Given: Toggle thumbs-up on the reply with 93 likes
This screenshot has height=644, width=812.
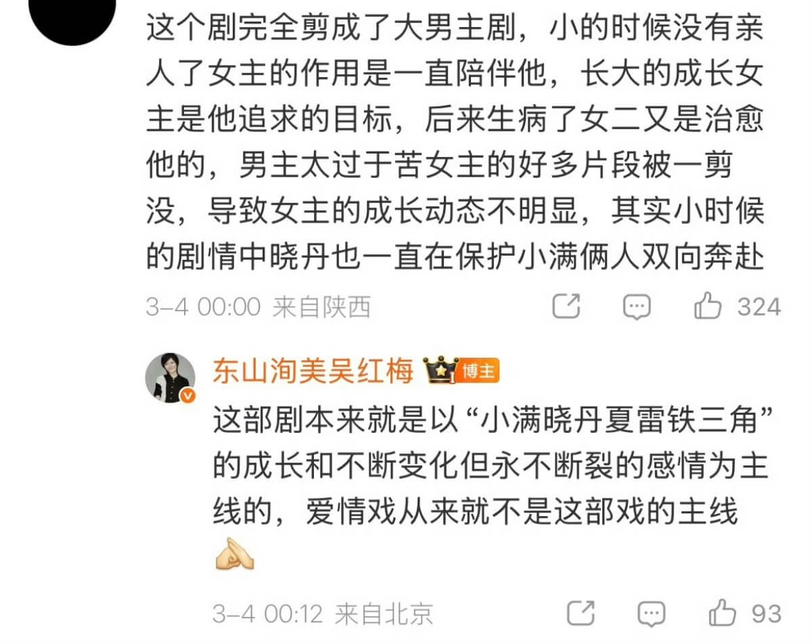Looking at the screenshot, I should (723, 613).
